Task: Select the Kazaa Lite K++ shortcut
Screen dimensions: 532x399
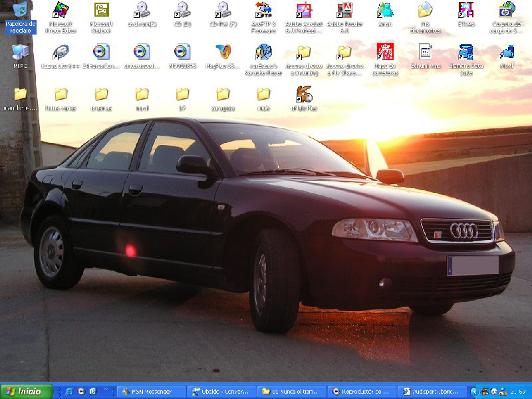Action: [61, 56]
